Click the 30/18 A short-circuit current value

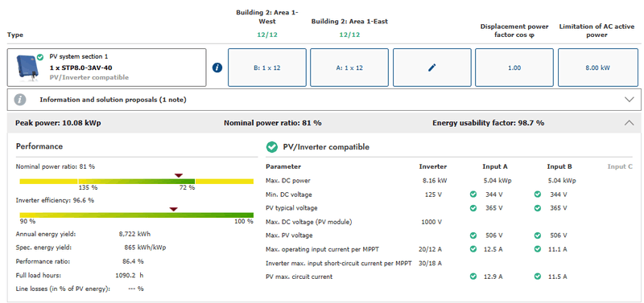(431, 263)
